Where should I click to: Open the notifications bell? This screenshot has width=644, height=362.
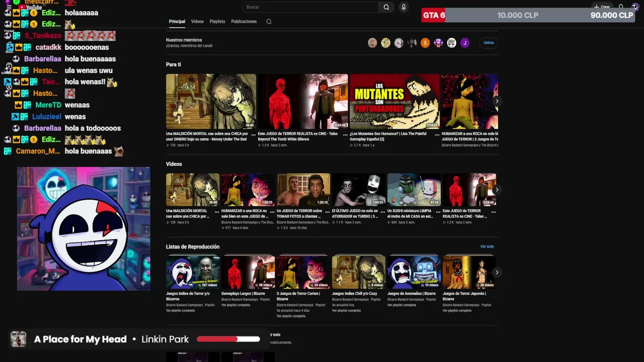click(x=621, y=7)
